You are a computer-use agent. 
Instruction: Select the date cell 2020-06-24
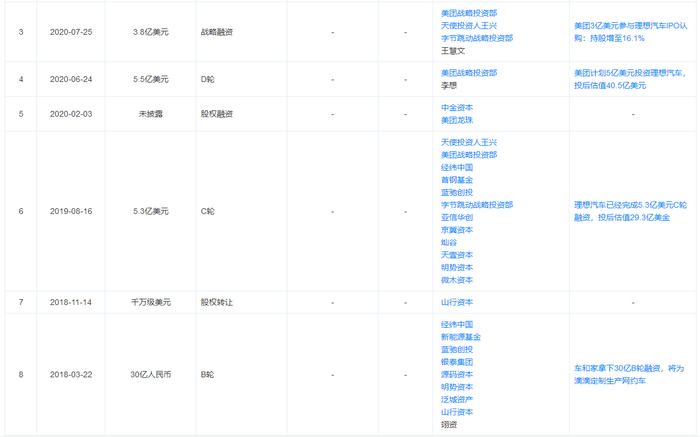pyautogui.click(x=71, y=79)
